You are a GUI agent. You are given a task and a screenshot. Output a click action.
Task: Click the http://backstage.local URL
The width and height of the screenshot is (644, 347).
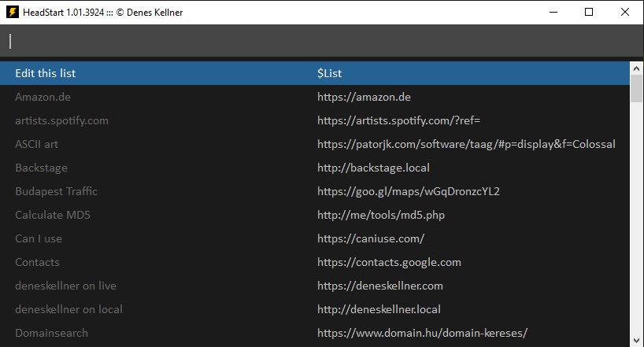click(x=373, y=168)
